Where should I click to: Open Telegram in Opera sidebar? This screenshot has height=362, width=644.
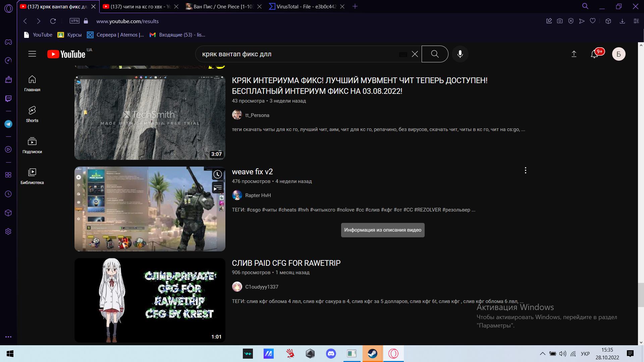(8, 124)
